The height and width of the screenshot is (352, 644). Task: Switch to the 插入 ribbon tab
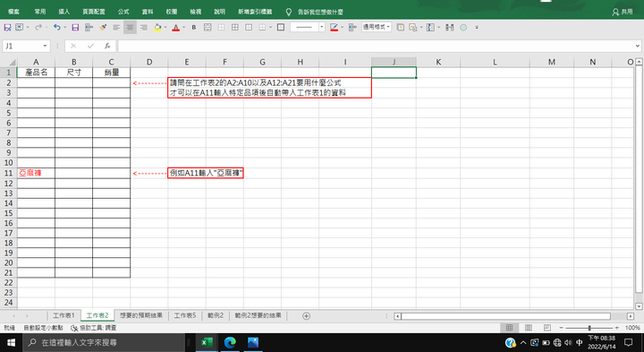pos(64,12)
